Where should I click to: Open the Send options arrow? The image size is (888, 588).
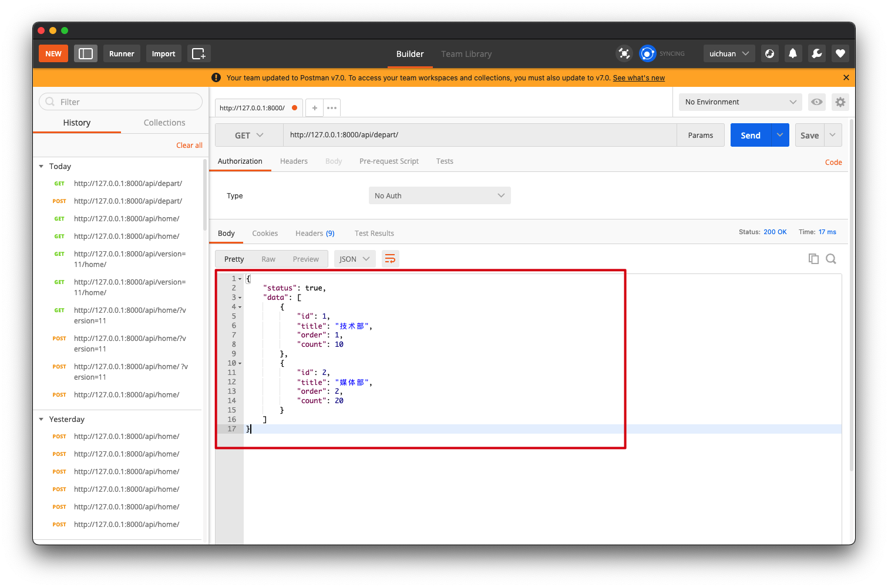tap(780, 135)
